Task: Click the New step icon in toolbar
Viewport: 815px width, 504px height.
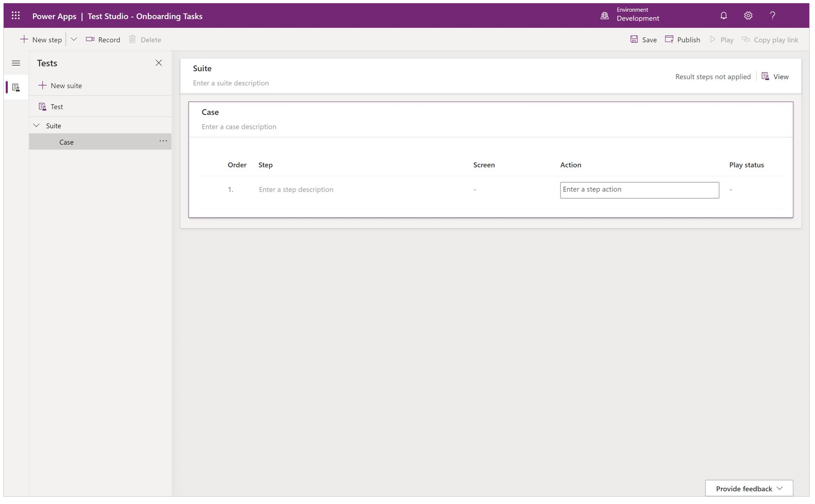Action: pyautogui.click(x=25, y=39)
